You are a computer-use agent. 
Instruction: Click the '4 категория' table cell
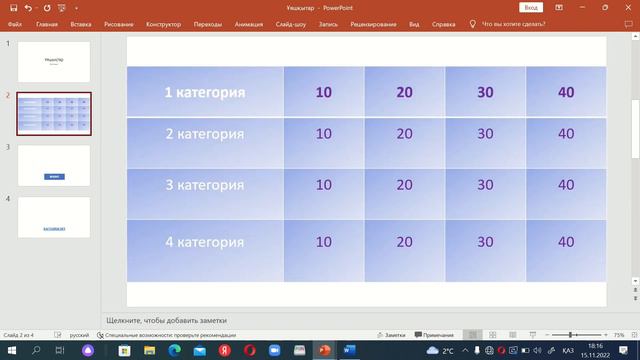(x=205, y=251)
